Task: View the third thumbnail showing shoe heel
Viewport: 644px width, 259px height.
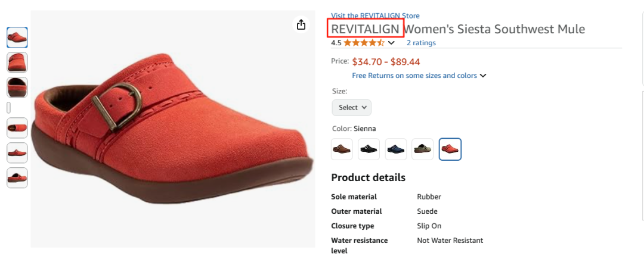Action: pos(17,87)
